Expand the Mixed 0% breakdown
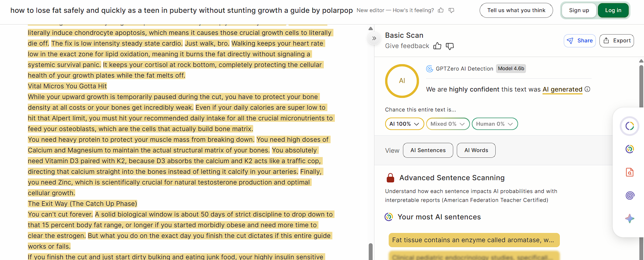The width and height of the screenshot is (644, 260). click(x=448, y=124)
